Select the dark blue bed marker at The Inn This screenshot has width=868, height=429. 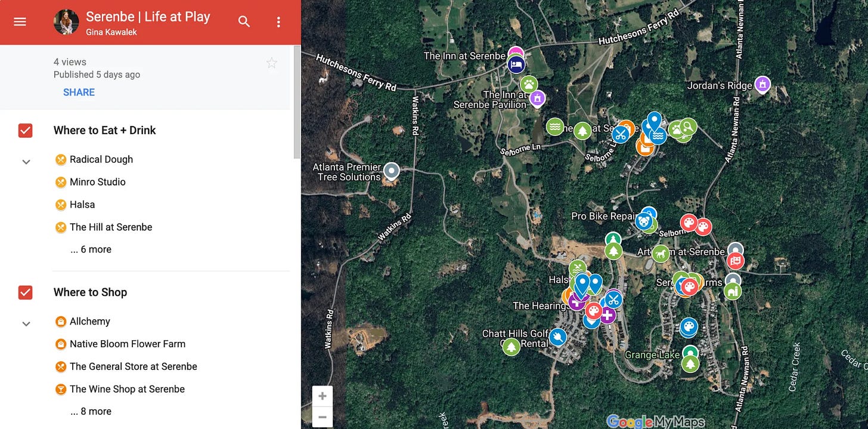click(x=516, y=63)
